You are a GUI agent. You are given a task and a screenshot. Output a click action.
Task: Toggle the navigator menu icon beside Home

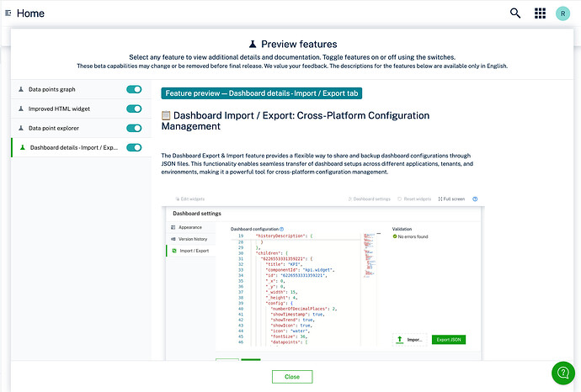point(8,13)
